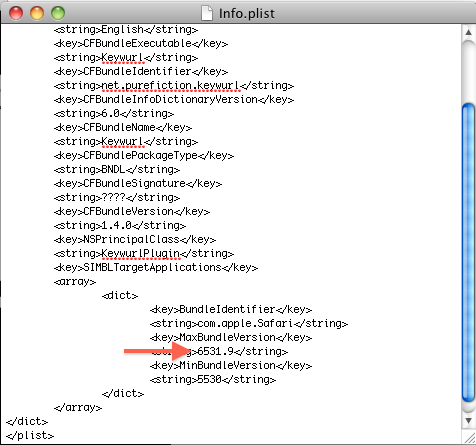Click the Info.plist window title text
This screenshot has height=445, width=476.
(x=247, y=14)
